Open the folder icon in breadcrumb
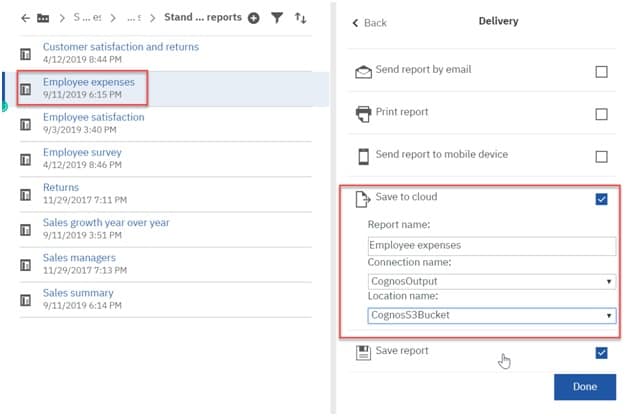 click(x=43, y=18)
